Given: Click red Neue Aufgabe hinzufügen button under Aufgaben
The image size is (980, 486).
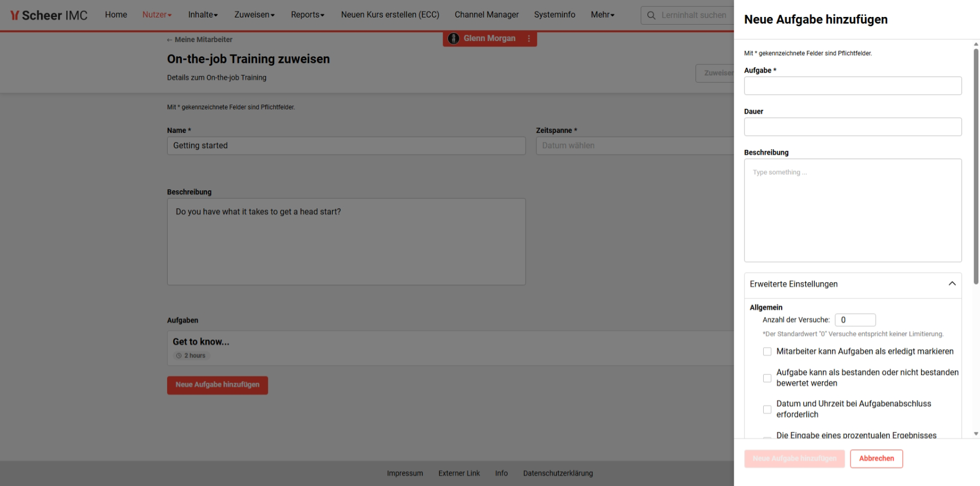Looking at the screenshot, I should [217, 385].
